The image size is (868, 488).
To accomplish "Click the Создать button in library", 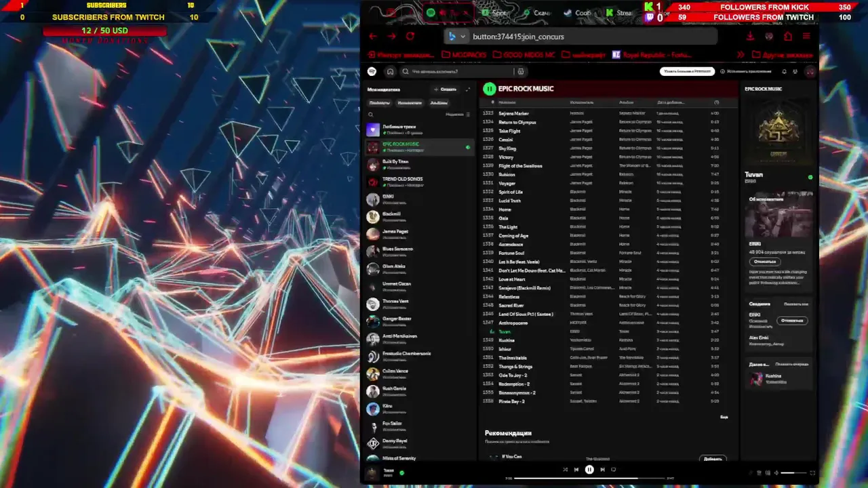I will click(x=446, y=89).
